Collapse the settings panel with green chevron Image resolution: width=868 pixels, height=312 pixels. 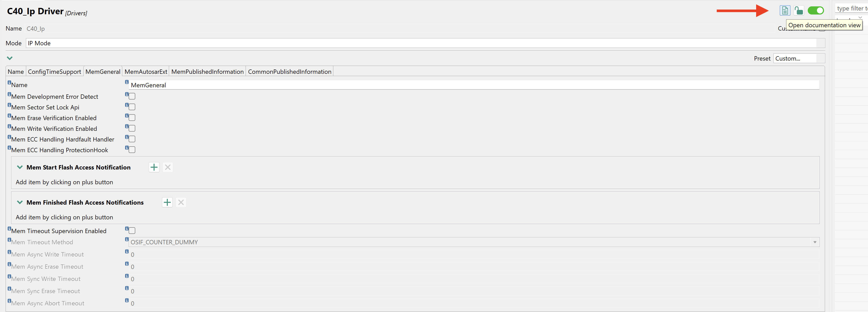tap(10, 58)
